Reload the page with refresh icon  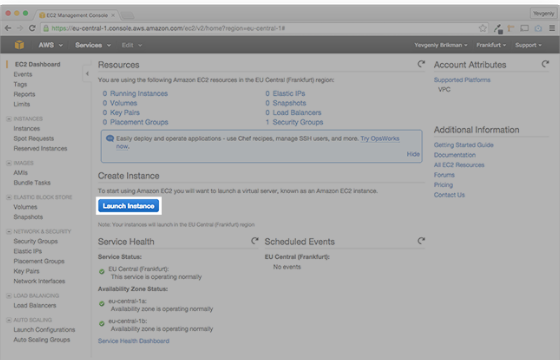tap(32, 28)
